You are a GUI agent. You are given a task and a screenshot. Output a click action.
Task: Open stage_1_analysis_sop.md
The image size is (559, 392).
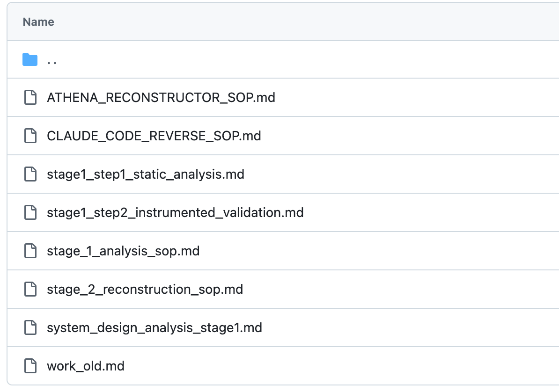[x=123, y=251]
